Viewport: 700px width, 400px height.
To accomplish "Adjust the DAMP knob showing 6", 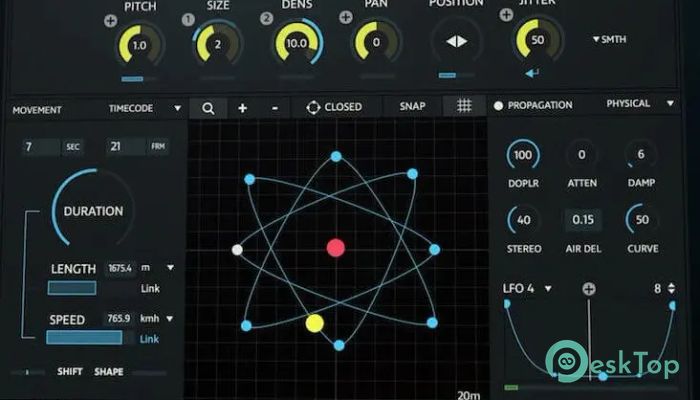I will point(641,154).
